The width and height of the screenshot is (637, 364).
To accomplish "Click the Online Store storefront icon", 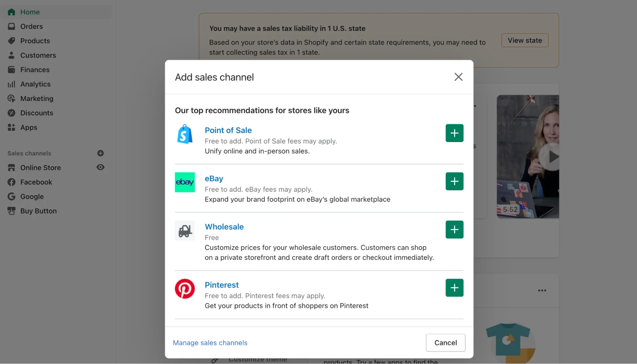I will pos(11,168).
